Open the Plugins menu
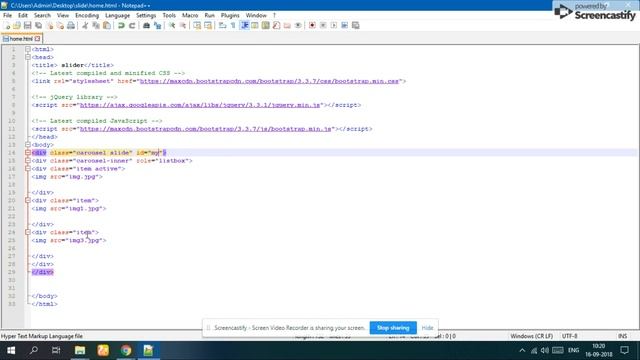640x360 pixels. (230, 16)
